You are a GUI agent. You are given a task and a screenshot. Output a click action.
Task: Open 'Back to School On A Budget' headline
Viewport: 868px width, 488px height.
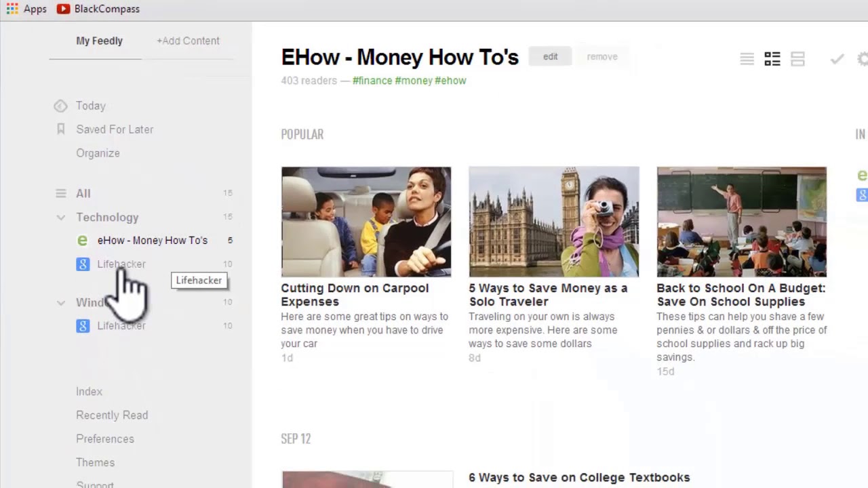741,295
